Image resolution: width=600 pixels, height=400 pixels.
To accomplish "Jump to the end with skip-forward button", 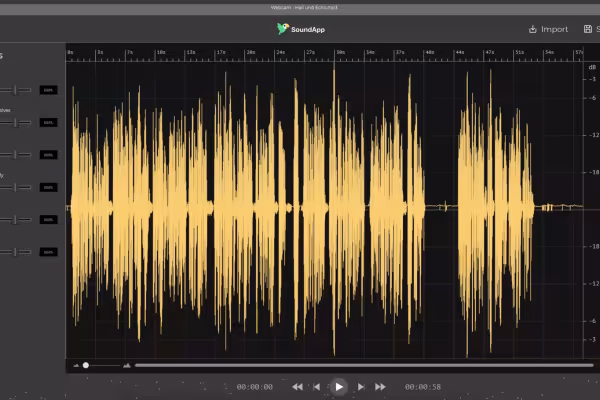I will coord(360,387).
